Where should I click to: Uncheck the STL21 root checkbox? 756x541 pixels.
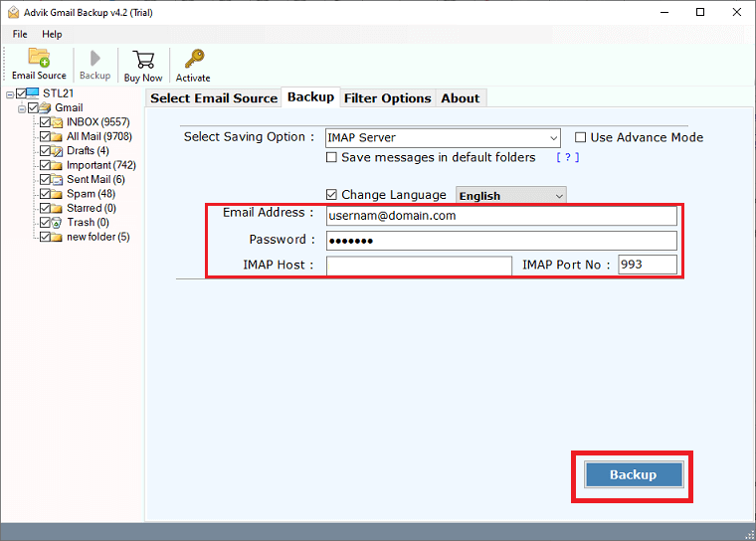click(21, 93)
